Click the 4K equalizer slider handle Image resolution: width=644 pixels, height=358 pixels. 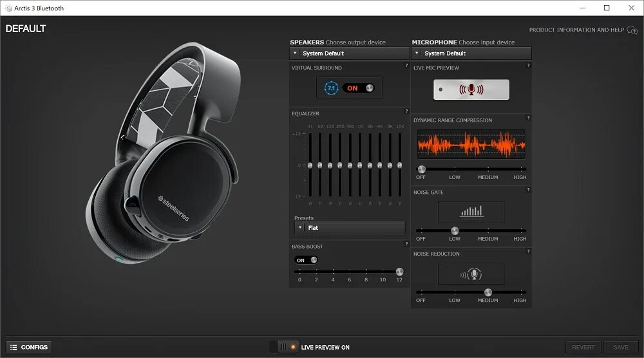click(x=379, y=165)
